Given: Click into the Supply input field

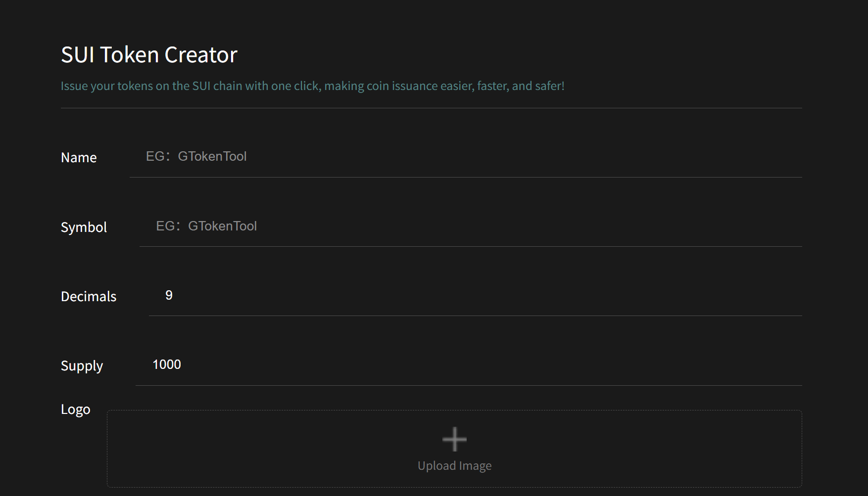Looking at the screenshot, I should point(468,365).
